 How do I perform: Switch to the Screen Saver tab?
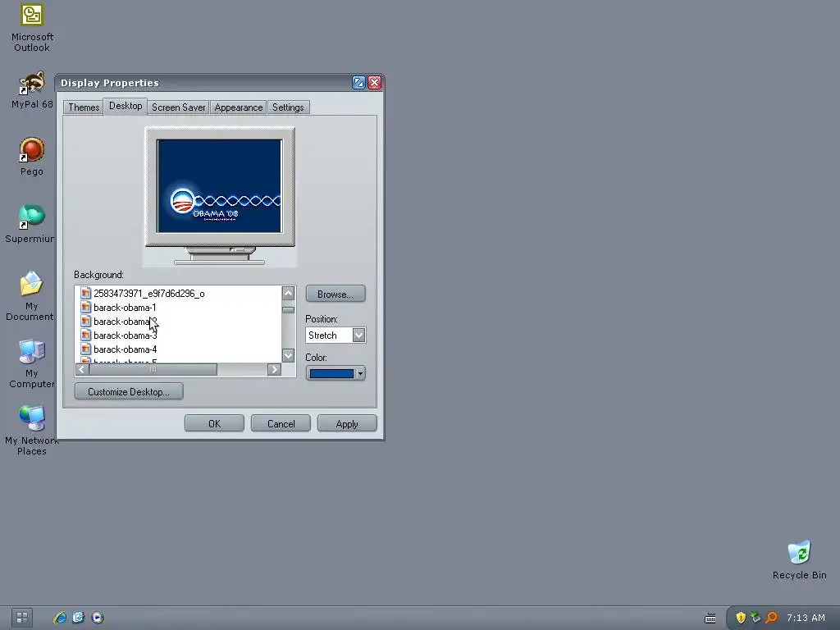pos(178,107)
